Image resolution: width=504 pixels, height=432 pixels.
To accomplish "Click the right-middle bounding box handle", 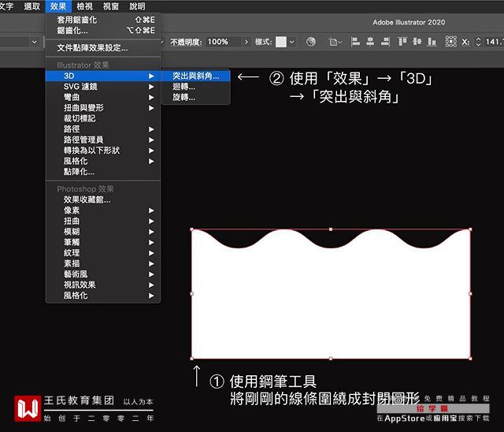I will tap(471, 294).
